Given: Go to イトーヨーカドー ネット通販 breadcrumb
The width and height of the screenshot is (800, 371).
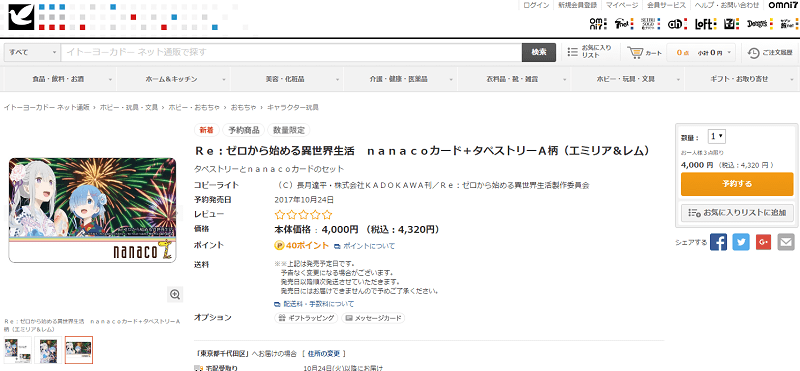Looking at the screenshot, I should [x=47, y=107].
